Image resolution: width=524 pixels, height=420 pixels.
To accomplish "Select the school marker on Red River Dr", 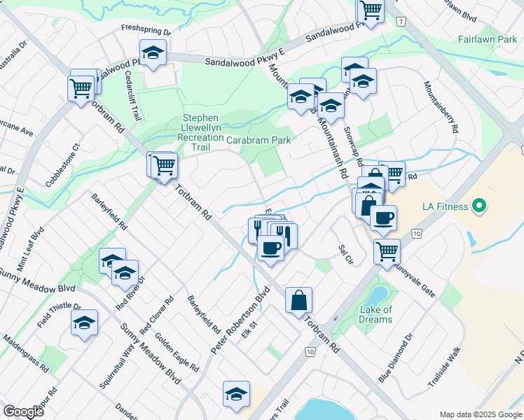I will 125,273.
